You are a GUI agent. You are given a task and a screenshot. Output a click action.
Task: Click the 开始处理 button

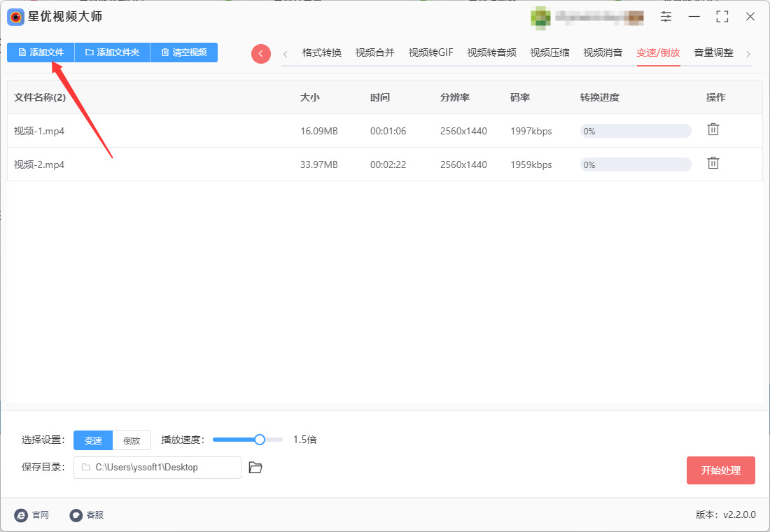tap(720, 470)
